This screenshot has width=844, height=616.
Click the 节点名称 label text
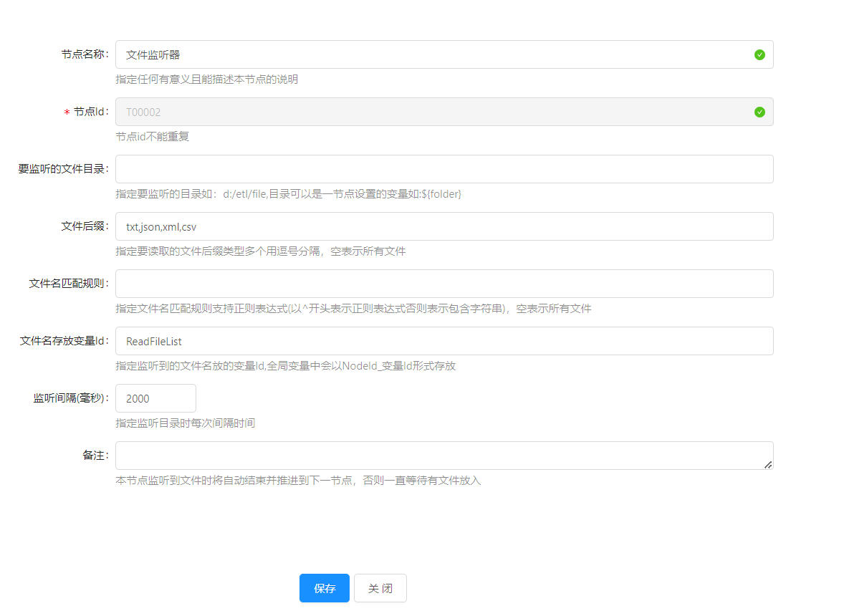pos(83,54)
